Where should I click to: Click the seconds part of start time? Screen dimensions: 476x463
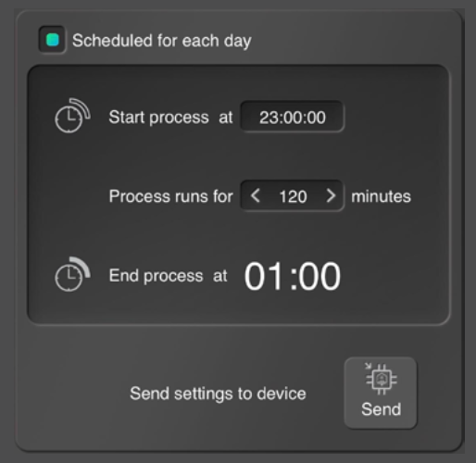317,118
